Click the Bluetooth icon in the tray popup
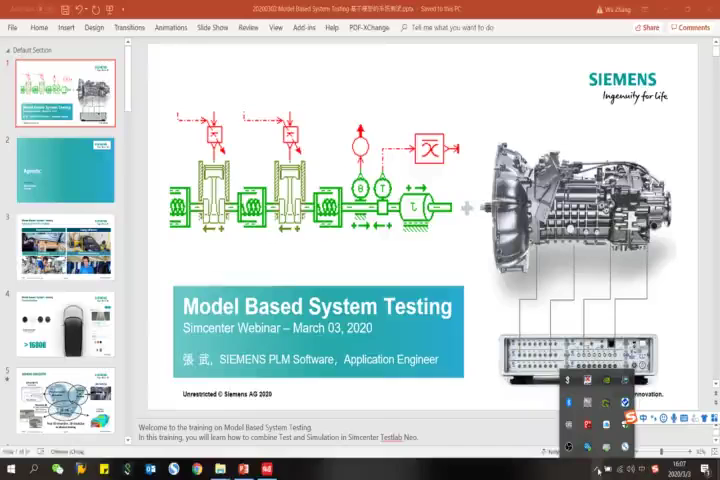The width and height of the screenshot is (720, 480). tap(568, 402)
